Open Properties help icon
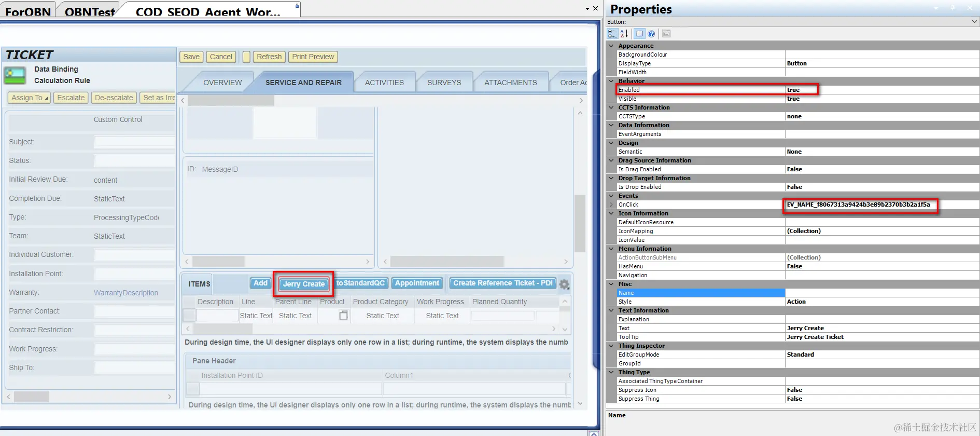Screen dimensions: 980x436 tap(651, 34)
